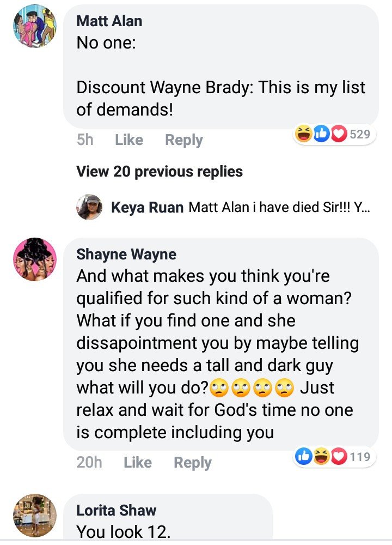
Task: Click laughing emoji reaction on Matt Alan's comment
Action: [x=304, y=134]
